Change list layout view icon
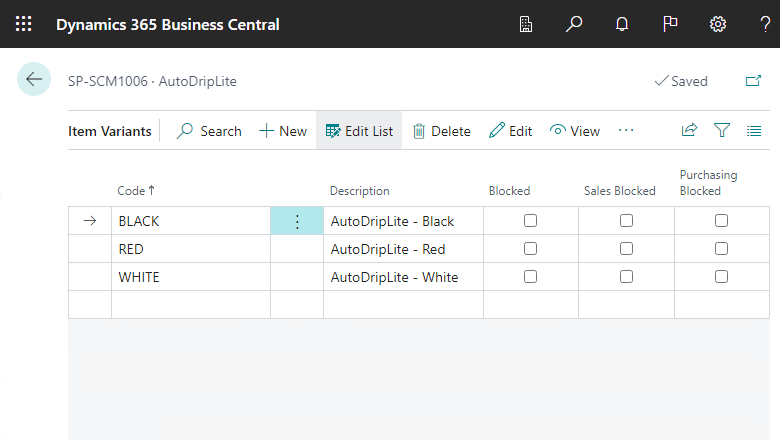Viewport: 780px width, 440px height. tap(754, 131)
